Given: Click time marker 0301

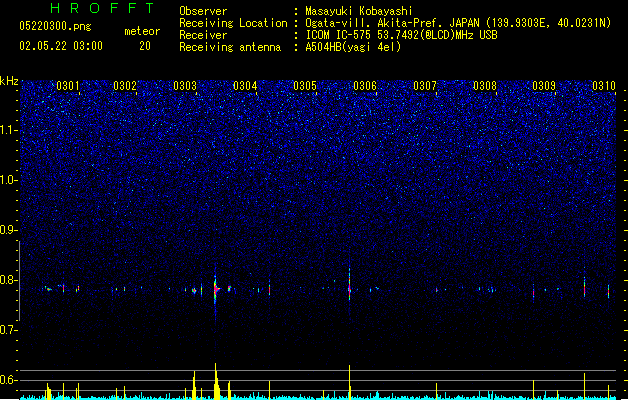Looking at the screenshot, I should click(68, 85).
